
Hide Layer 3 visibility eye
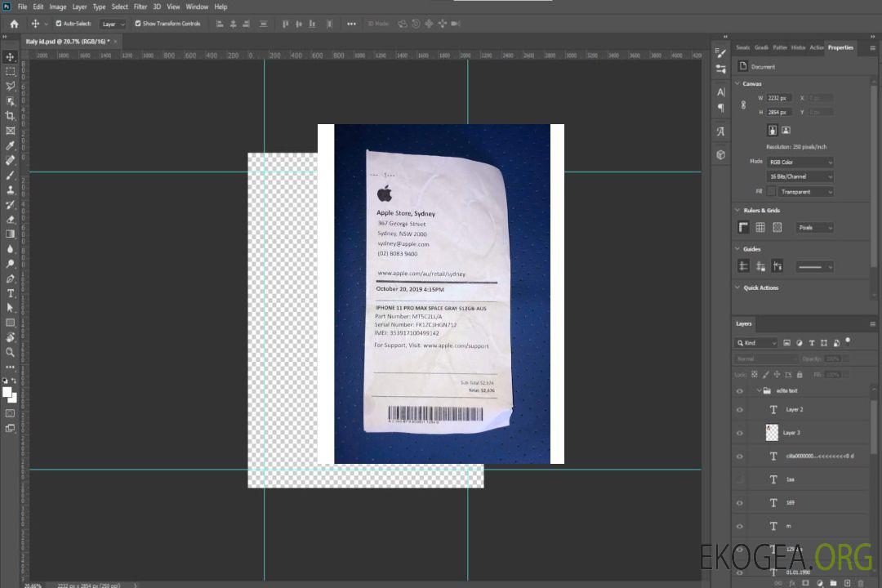tap(740, 434)
